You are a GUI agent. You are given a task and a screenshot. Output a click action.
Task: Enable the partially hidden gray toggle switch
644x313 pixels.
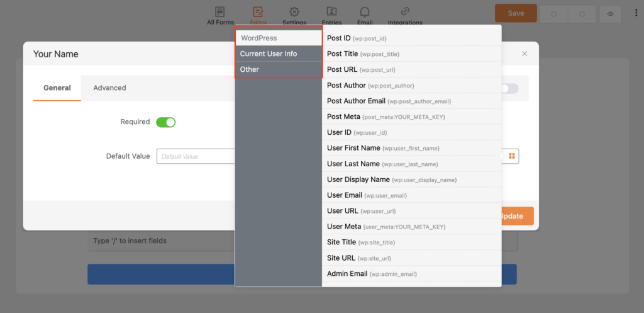click(x=510, y=89)
